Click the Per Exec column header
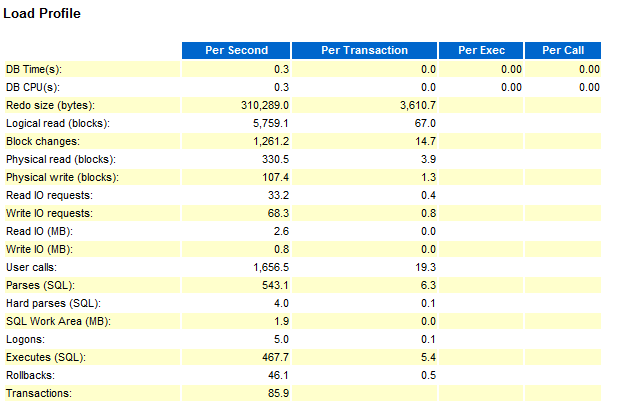The image size is (618, 414). [481, 50]
